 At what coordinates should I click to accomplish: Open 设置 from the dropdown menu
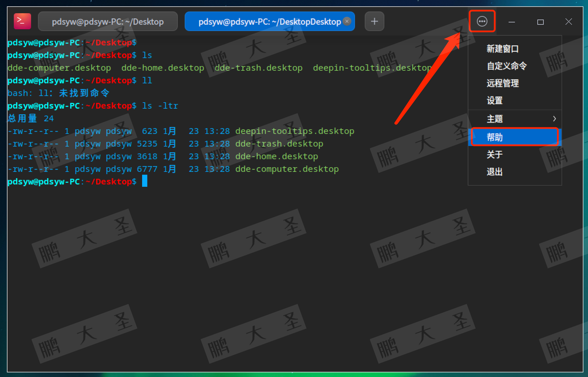point(495,101)
